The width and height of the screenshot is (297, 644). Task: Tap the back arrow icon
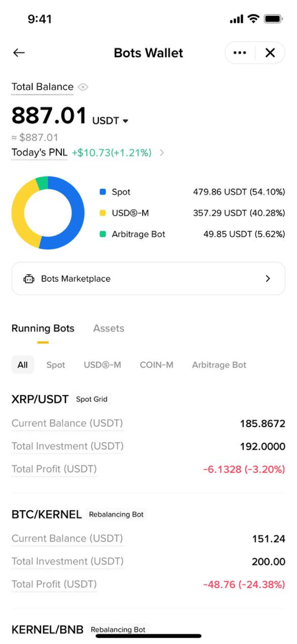19,53
